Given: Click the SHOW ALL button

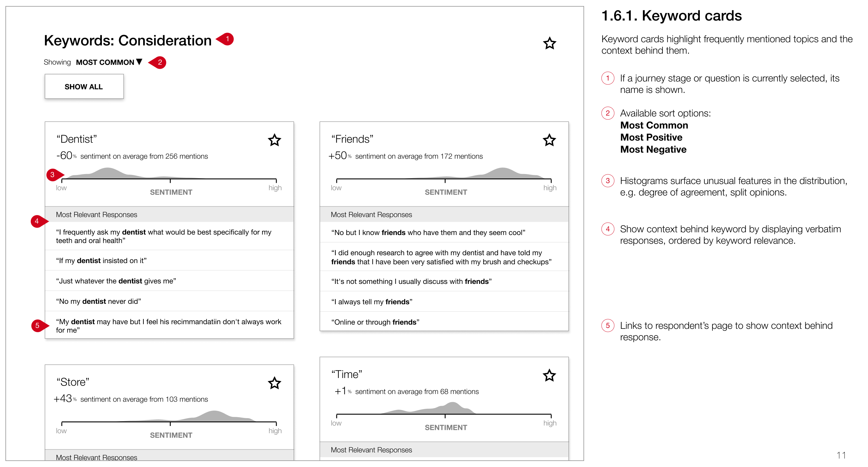Looking at the screenshot, I should pyautogui.click(x=84, y=87).
